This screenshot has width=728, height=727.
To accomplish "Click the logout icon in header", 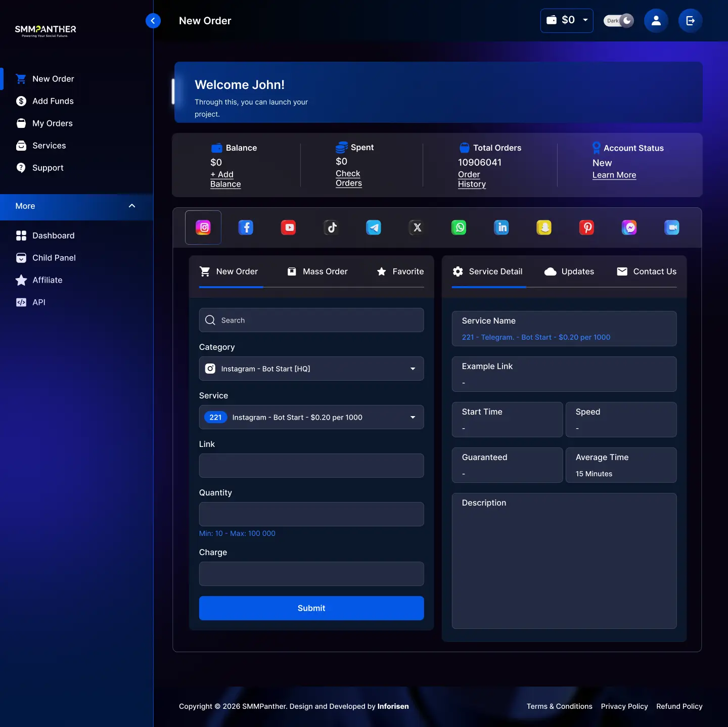I will click(690, 21).
